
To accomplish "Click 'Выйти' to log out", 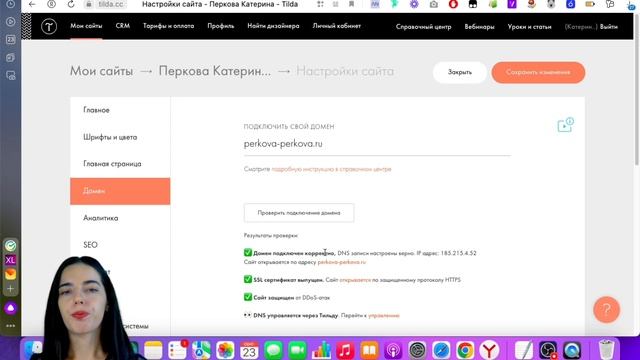I will (x=609, y=27).
